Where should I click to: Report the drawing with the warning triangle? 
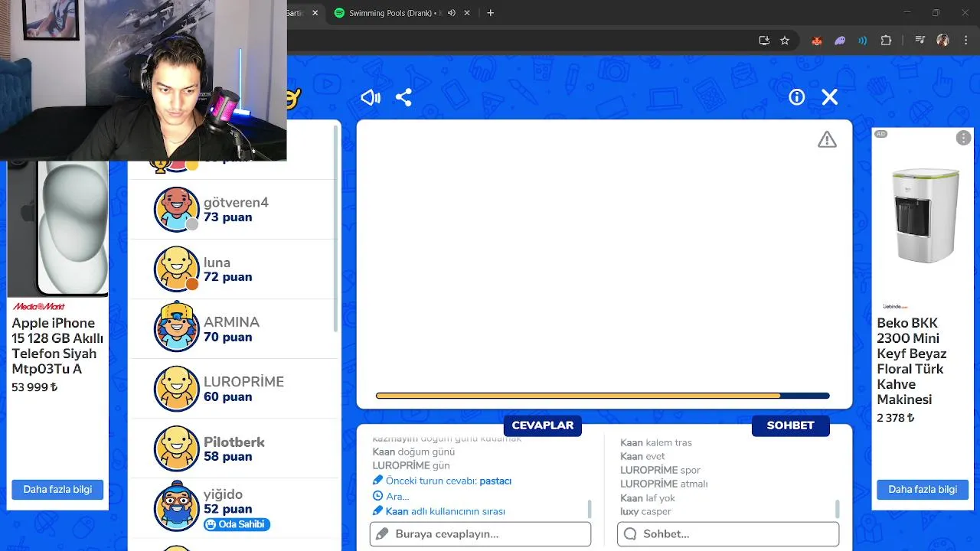pos(827,139)
